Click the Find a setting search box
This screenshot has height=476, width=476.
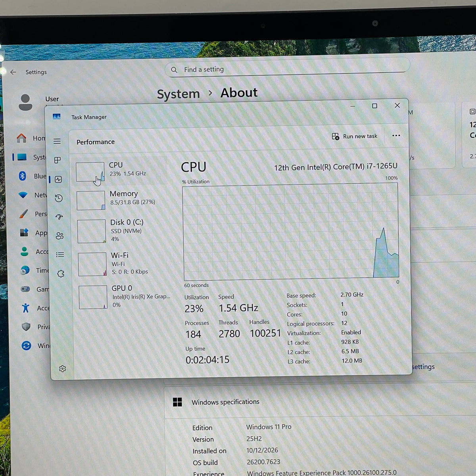click(x=287, y=67)
